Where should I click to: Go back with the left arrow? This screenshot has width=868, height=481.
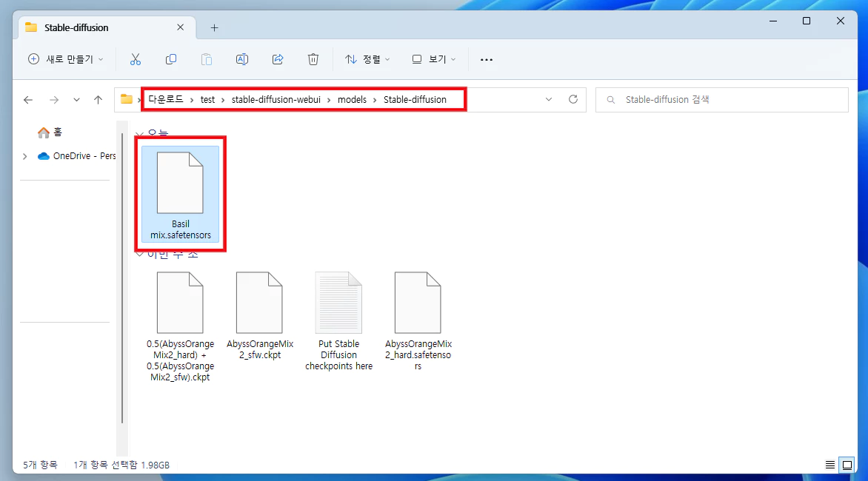[x=28, y=99]
